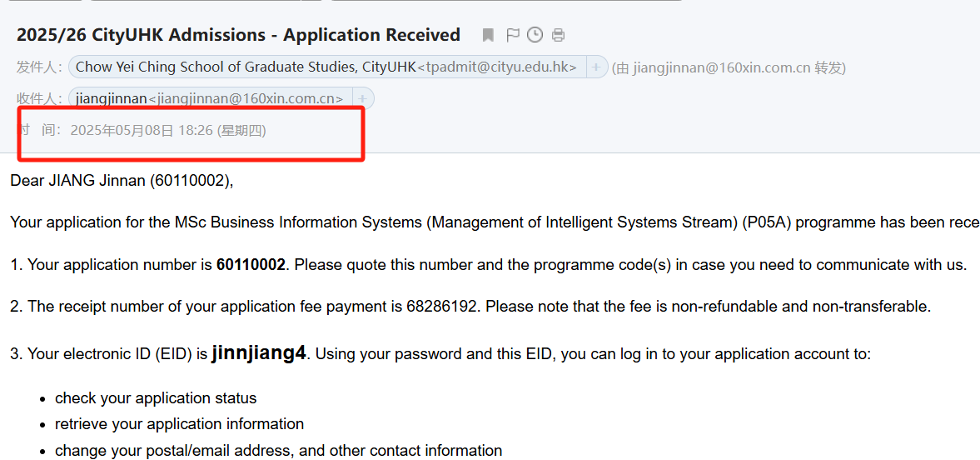Click "check your application status" bullet

pos(156,398)
